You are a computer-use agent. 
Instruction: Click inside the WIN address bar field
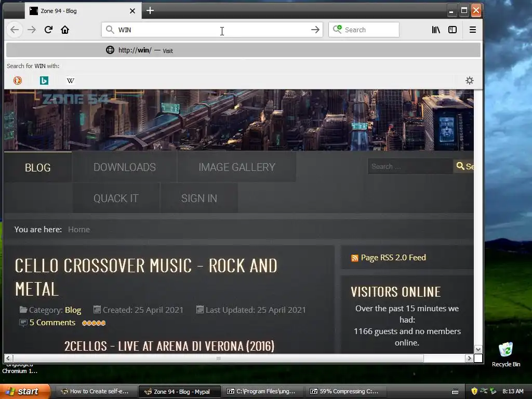(x=212, y=30)
